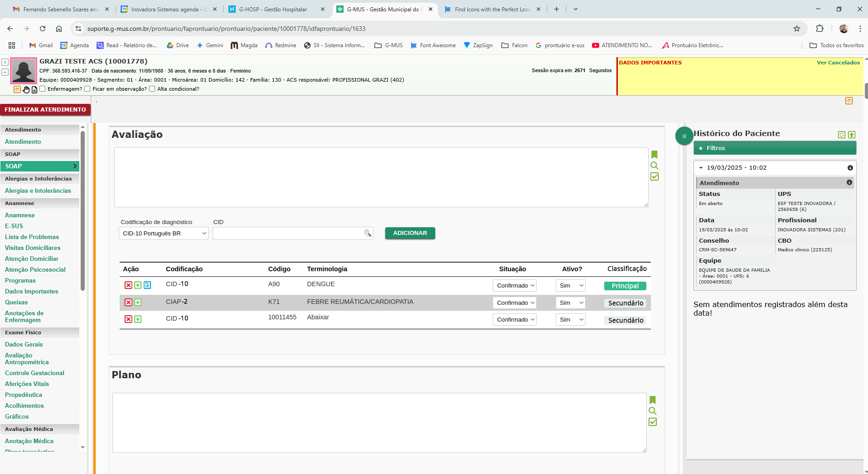Click the CID search magnifier icon
Image resolution: width=868 pixels, height=474 pixels.
point(368,233)
